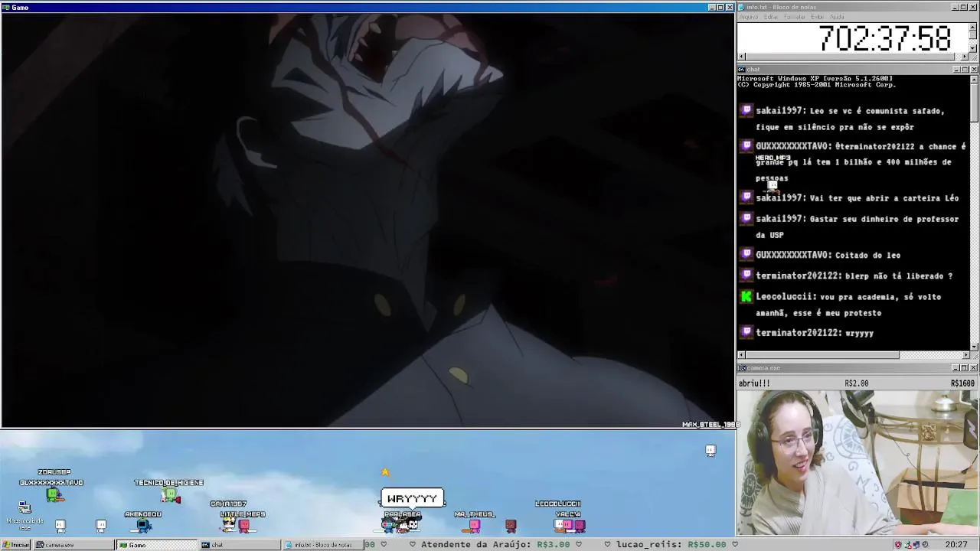Open the Formatar menu in Notepad
980x551 pixels.
[795, 17]
